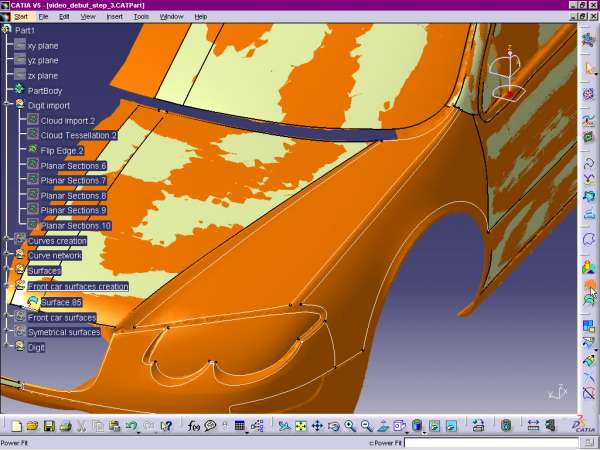
Task: Open the Insert menu
Action: (115, 17)
